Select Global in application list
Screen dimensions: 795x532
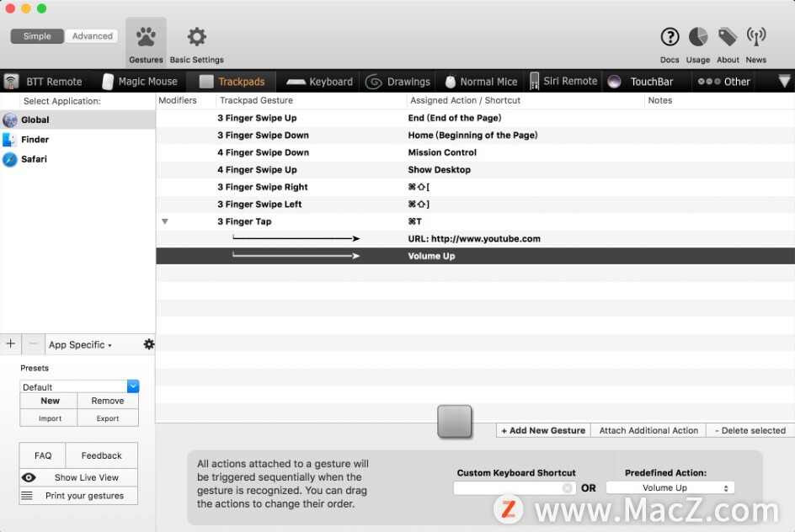pos(77,120)
